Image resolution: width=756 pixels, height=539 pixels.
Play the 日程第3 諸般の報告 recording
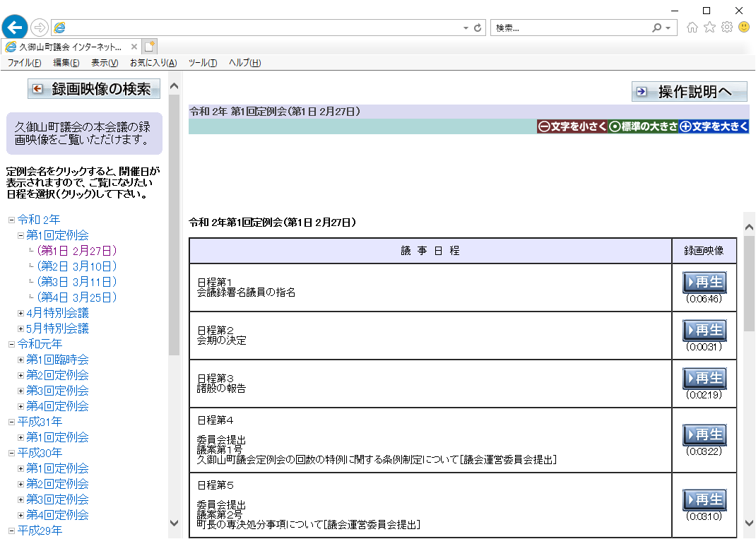(704, 378)
